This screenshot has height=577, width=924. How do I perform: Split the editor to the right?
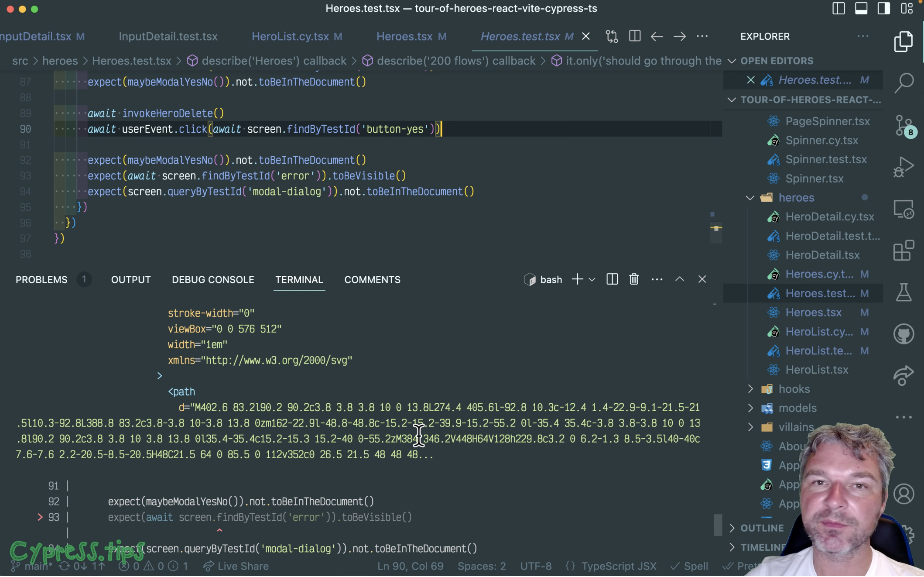[x=635, y=36]
